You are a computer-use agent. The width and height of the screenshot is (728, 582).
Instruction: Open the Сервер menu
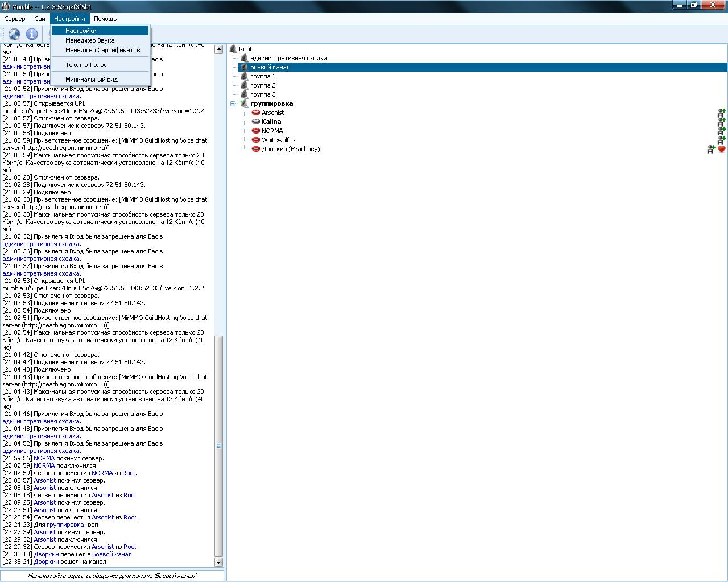click(x=15, y=19)
